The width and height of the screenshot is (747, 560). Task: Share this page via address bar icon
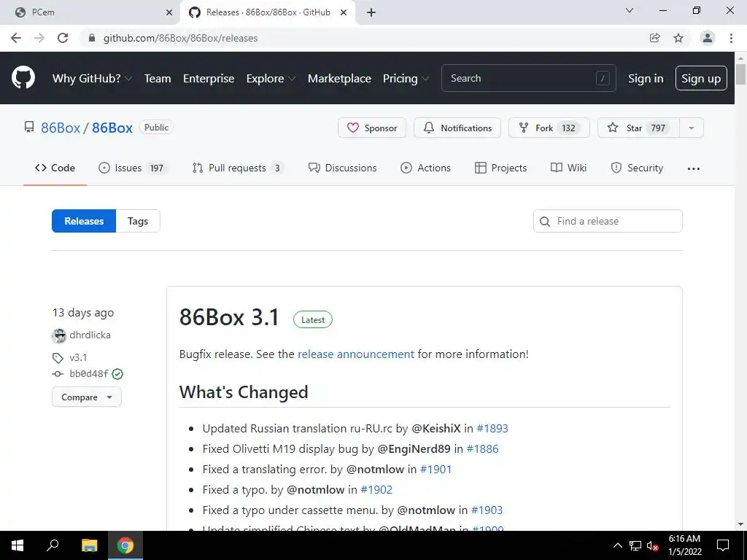[655, 38]
